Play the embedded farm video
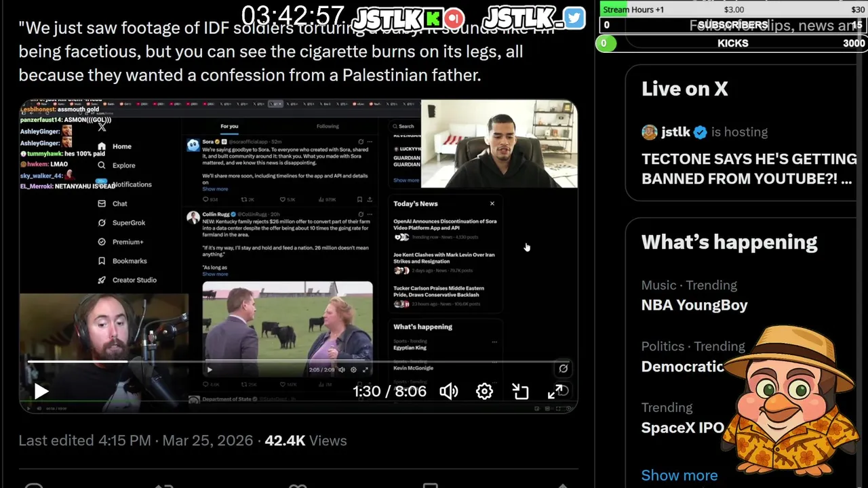Image resolution: width=868 pixels, height=488 pixels. (x=210, y=369)
